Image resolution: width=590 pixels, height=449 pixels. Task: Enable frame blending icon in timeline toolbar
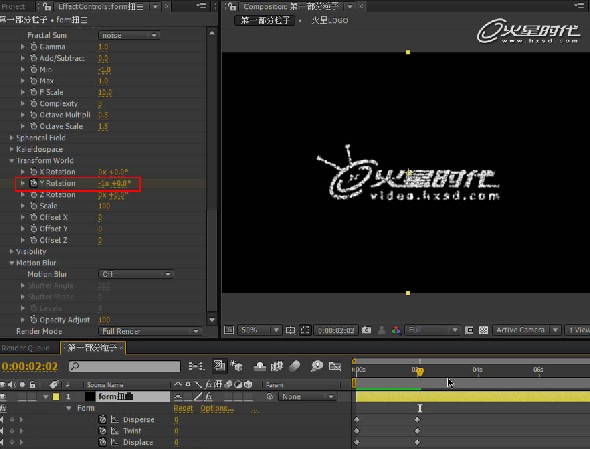pyautogui.click(x=277, y=366)
